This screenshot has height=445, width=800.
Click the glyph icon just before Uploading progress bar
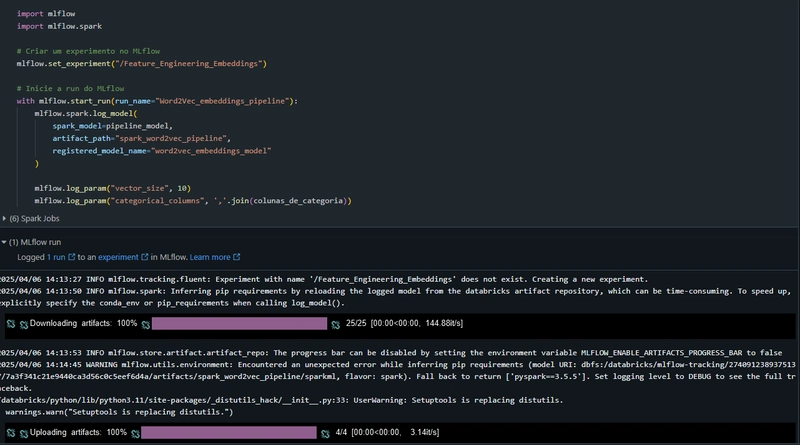point(135,434)
